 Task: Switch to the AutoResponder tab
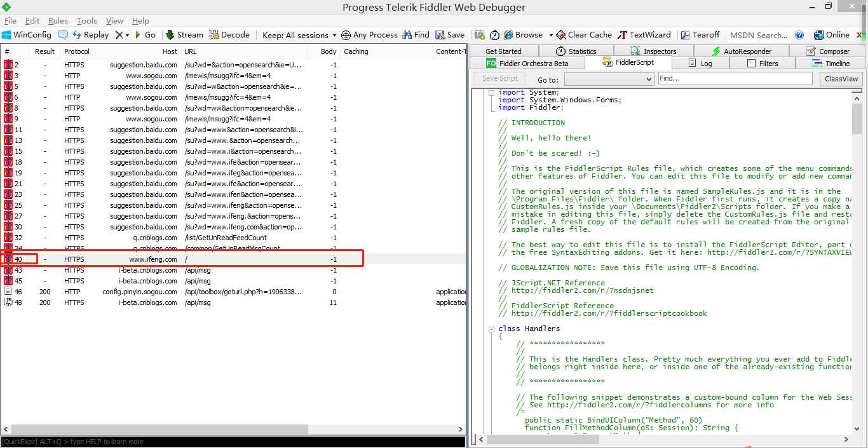[x=741, y=51]
